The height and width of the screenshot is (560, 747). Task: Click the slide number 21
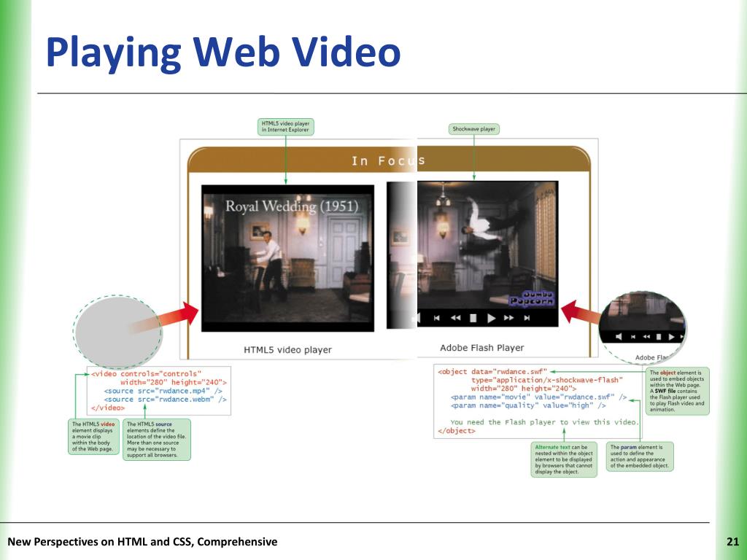pyautogui.click(x=732, y=542)
